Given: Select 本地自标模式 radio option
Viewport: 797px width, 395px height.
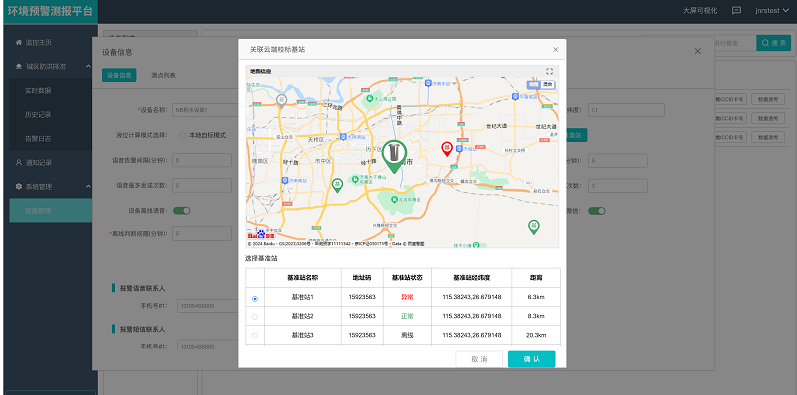Looking at the screenshot, I should (x=182, y=135).
